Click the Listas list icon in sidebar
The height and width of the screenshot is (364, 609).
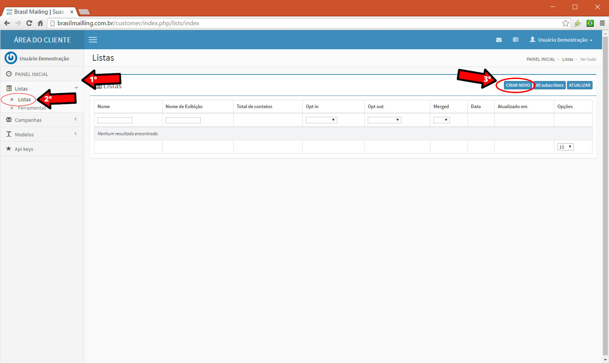click(x=9, y=88)
